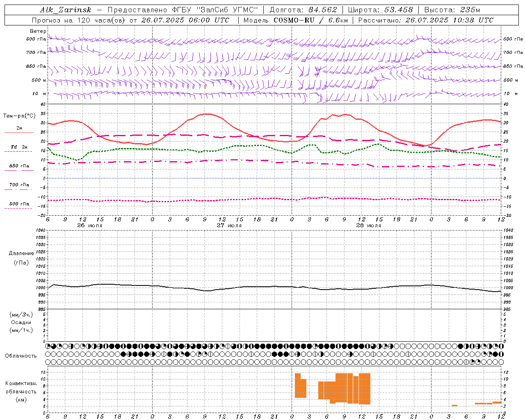This screenshot has height=420, width=525.
Task: Click the 28 июля date label
Action: (x=368, y=226)
